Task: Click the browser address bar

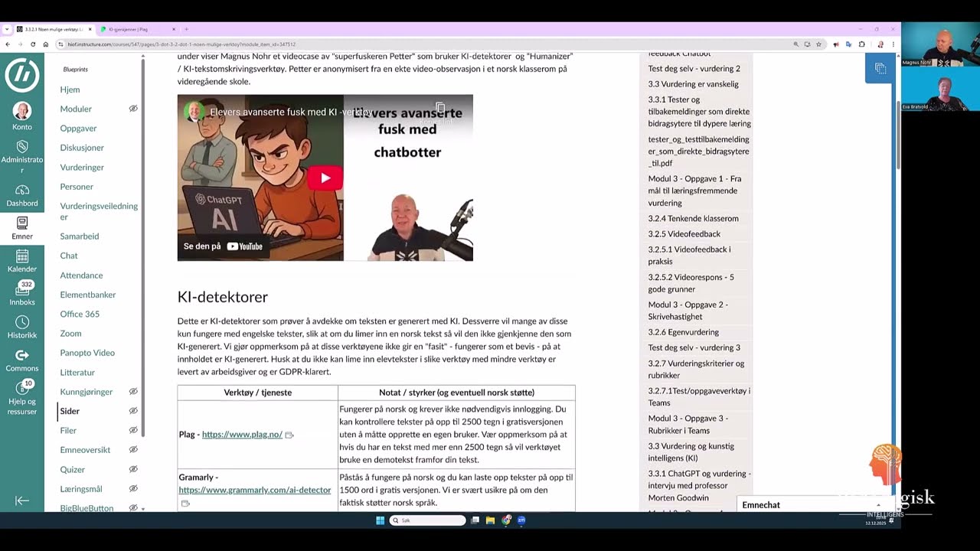Action: tap(425, 44)
